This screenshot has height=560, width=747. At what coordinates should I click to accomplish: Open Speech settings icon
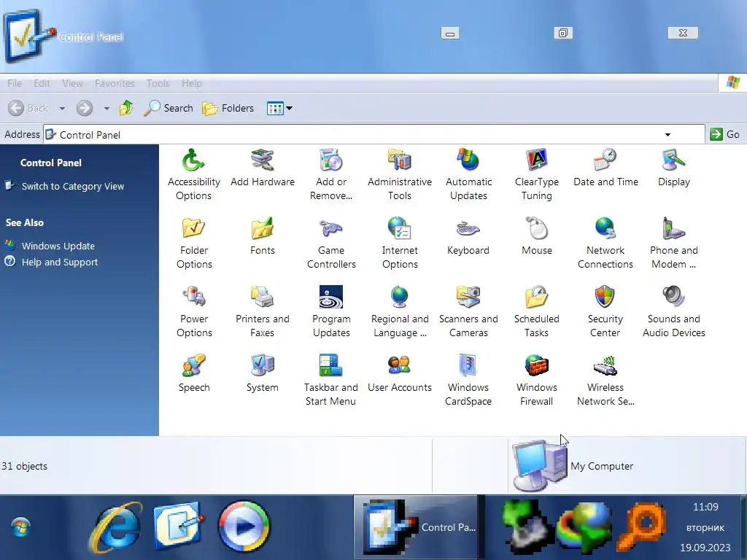click(194, 373)
